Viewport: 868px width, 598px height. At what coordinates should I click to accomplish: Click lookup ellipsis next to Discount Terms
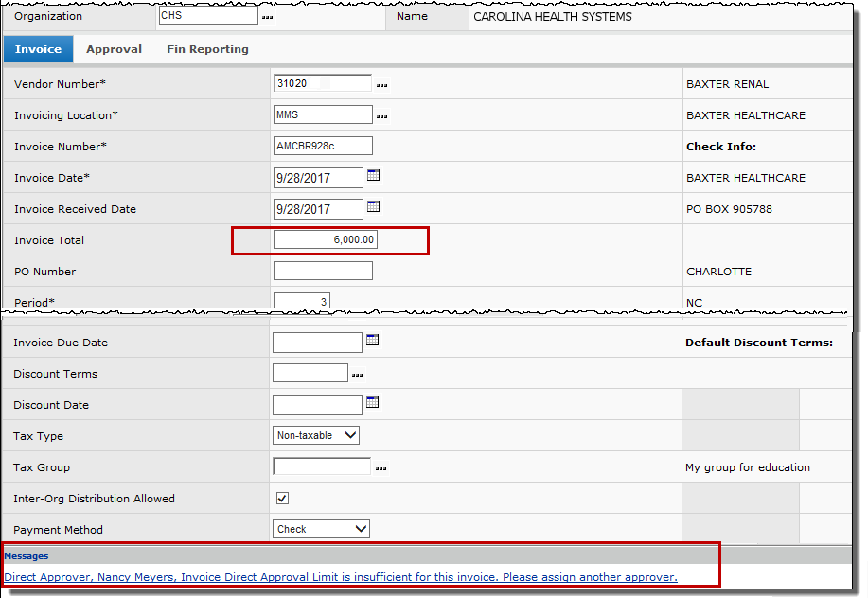pos(358,375)
